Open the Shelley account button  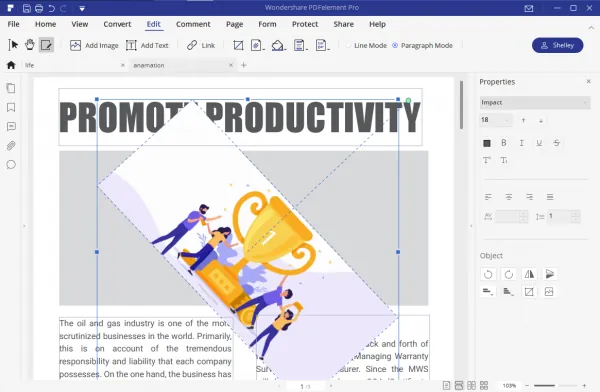click(x=558, y=45)
